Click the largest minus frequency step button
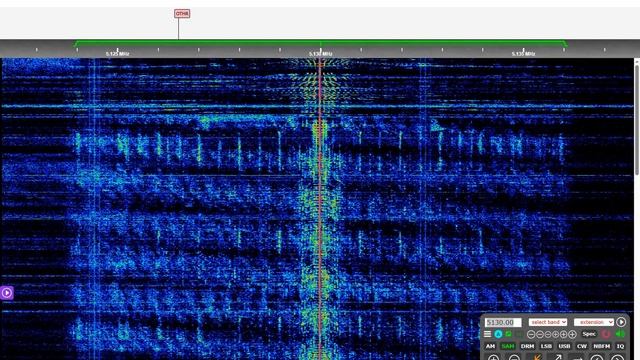This screenshot has width=640, height=360. click(x=531, y=334)
